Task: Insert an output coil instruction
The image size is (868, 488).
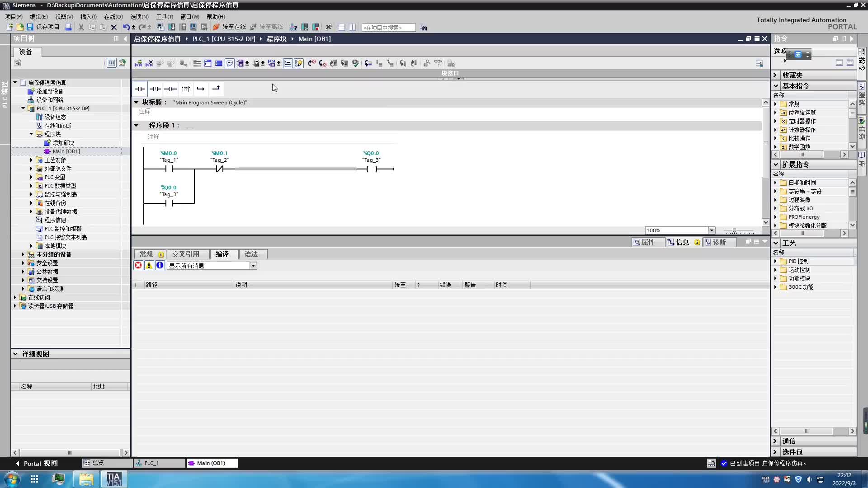Action: coord(170,89)
